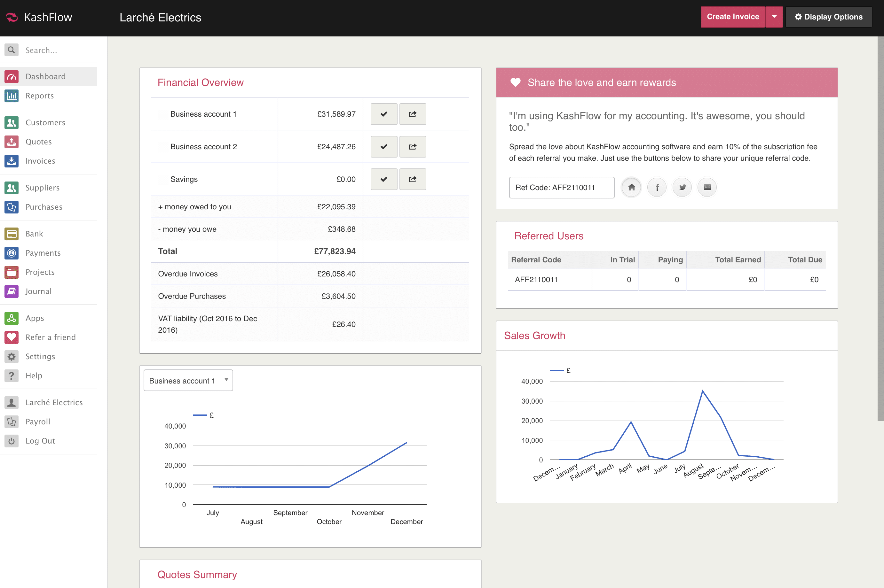This screenshot has height=588, width=884.
Task: Go to Invoices in the sidebar
Action: [x=40, y=161]
